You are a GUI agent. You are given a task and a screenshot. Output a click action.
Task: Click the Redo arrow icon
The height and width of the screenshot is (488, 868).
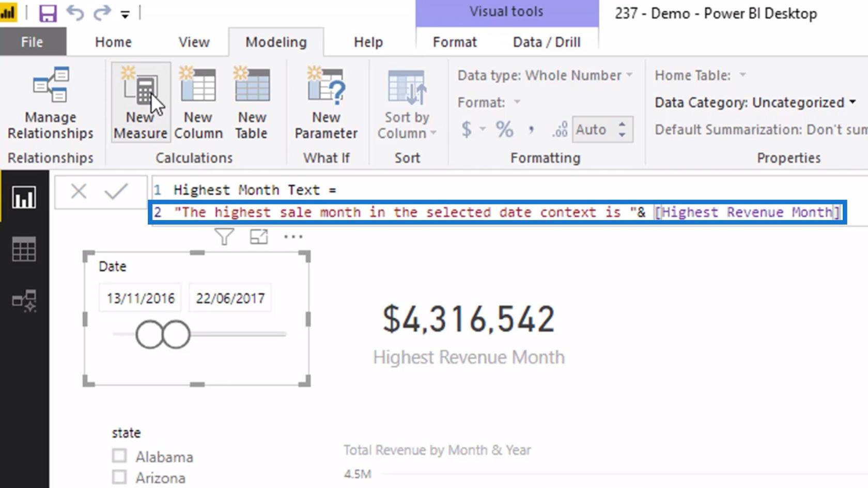pyautogui.click(x=102, y=12)
